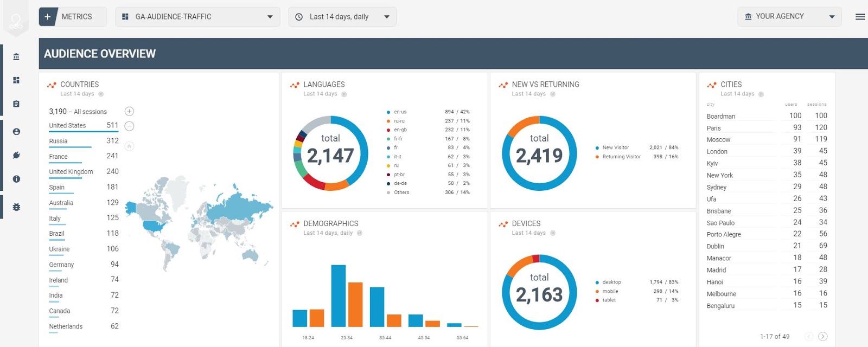Click the small circle icon under Languages title
Screen dimensions: 868x347
point(344,94)
